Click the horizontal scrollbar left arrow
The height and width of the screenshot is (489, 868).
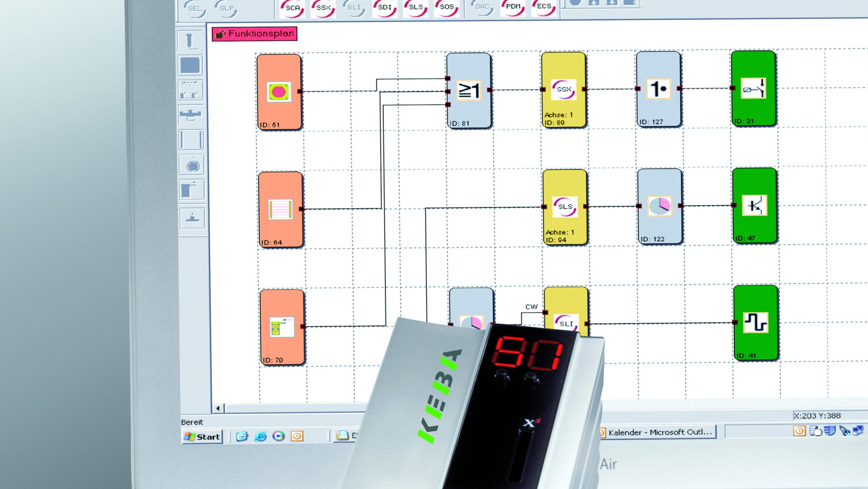218,408
